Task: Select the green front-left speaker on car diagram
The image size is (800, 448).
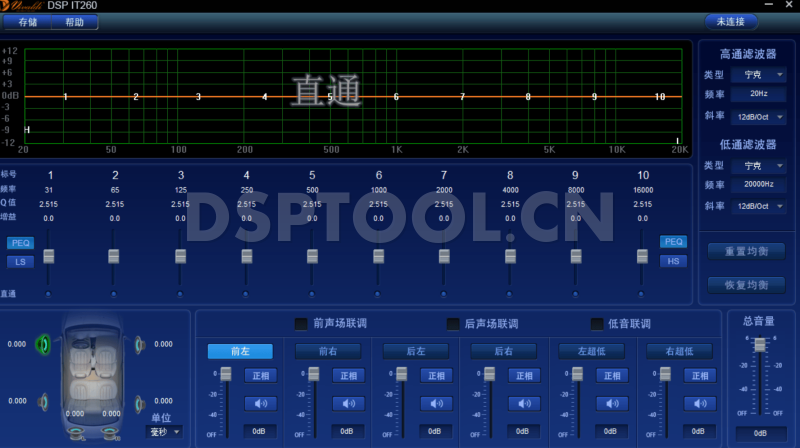Action: click(43, 345)
